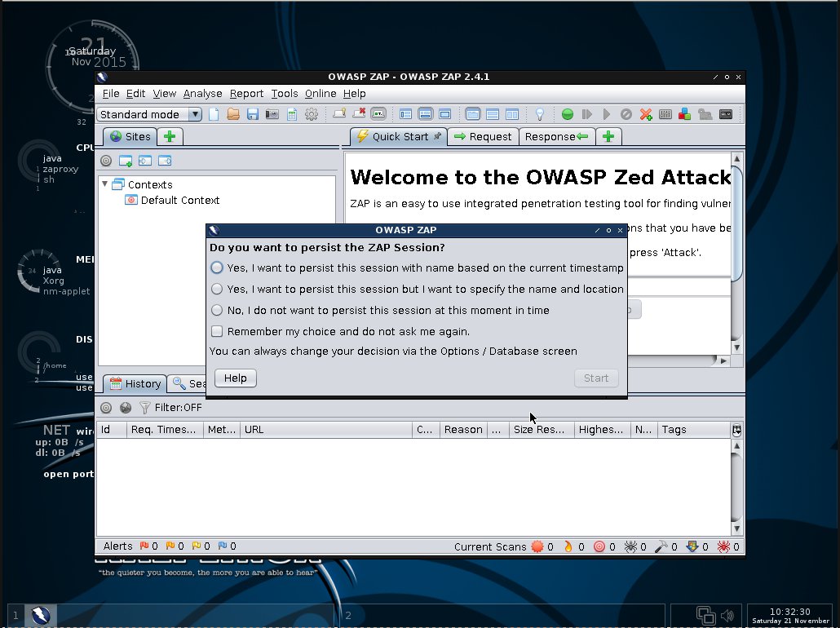
Task: Collapse the Contexts tree node
Action: [105, 184]
